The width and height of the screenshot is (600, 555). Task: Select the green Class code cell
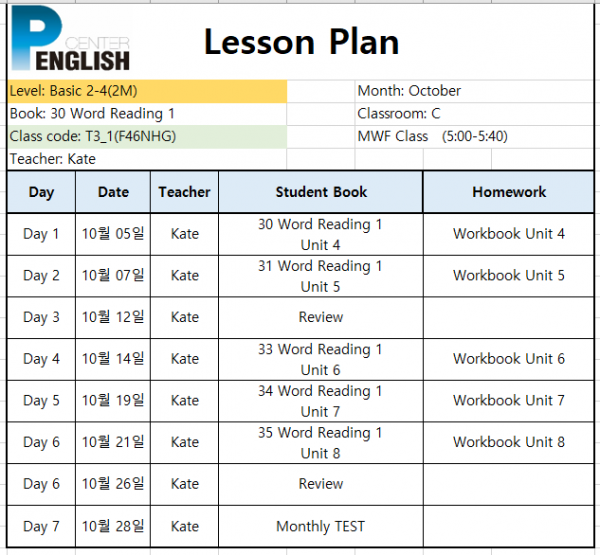coord(147,137)
